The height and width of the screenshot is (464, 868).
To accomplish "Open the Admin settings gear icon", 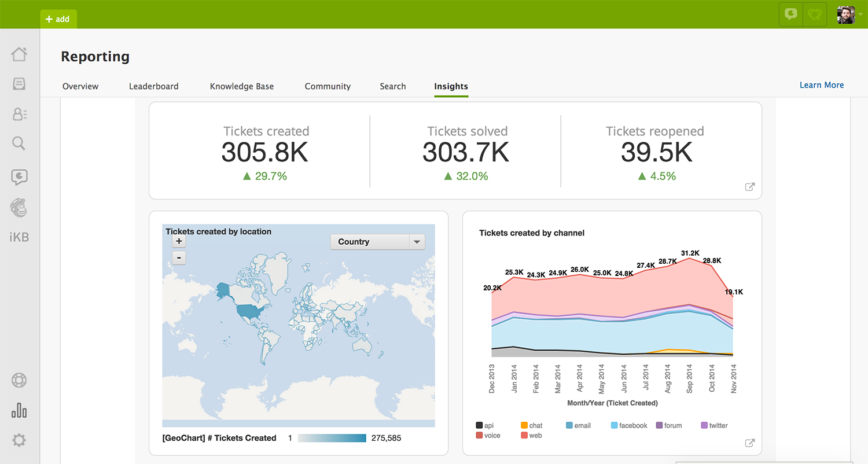I will point(19,441).
